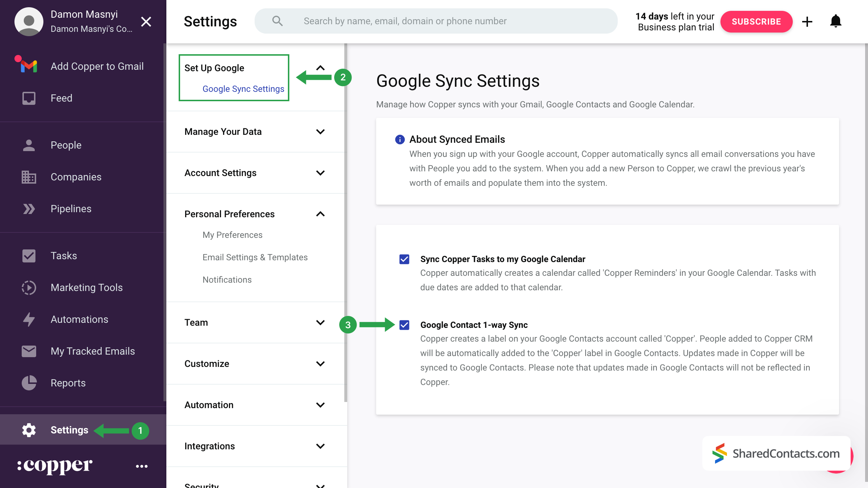Open My Preferences link

(x=233, y=235)
